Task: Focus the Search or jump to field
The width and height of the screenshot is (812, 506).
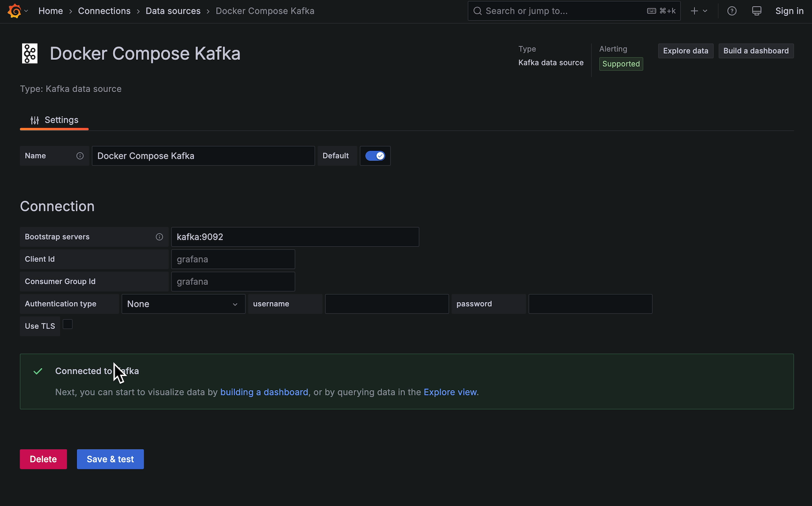Action: [x=574, y=11]
